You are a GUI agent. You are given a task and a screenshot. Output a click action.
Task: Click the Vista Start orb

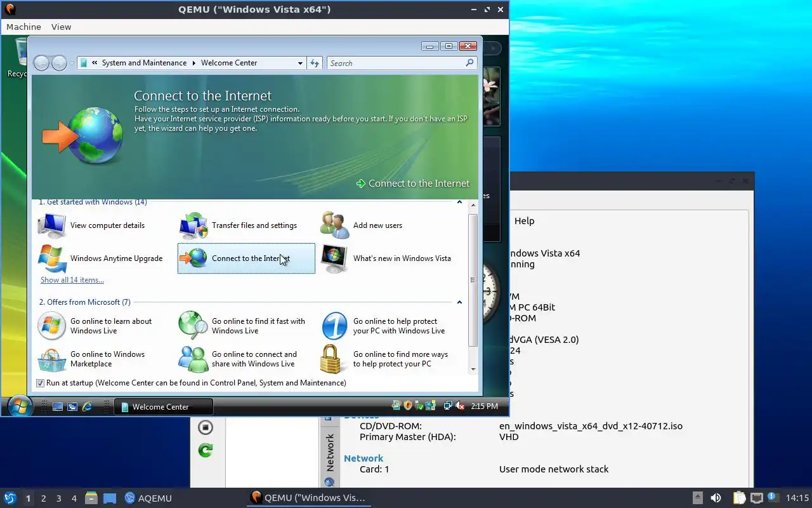click(x=20, y=406)
